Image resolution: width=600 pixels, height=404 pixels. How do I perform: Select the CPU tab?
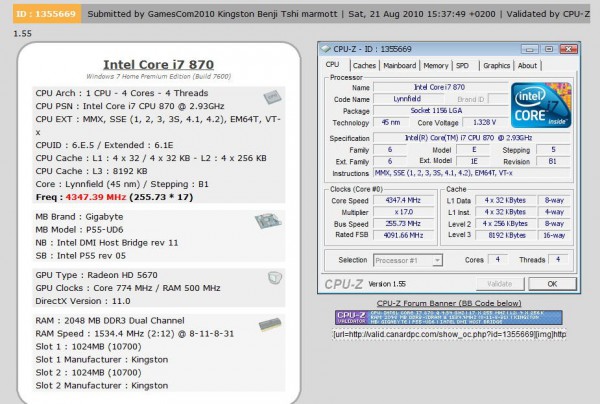click(x=332, y=64)
